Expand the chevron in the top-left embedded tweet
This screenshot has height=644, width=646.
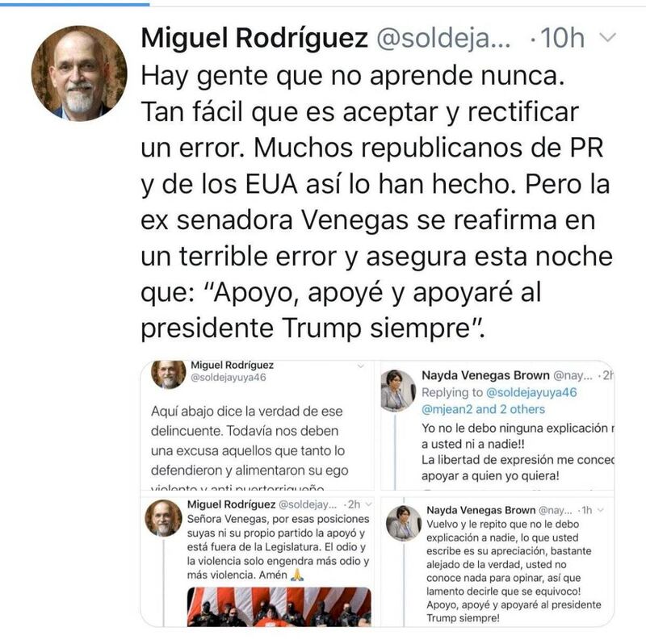click(361, 366)
